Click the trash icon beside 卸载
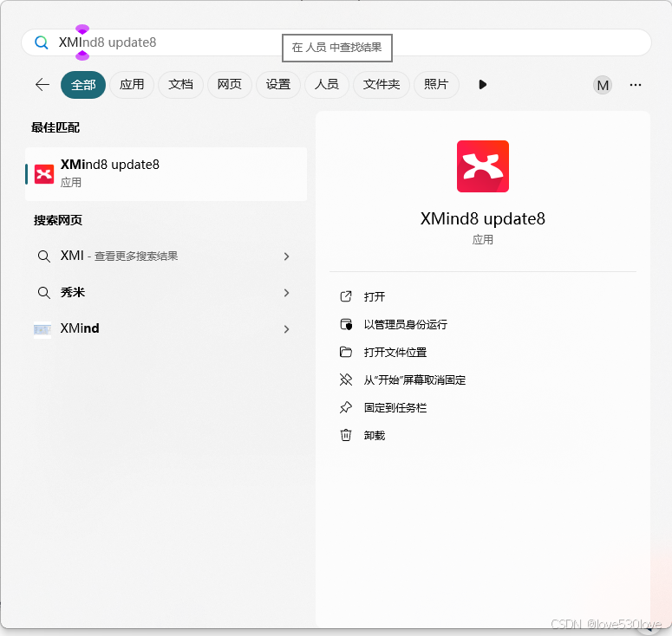 point(346,436)
